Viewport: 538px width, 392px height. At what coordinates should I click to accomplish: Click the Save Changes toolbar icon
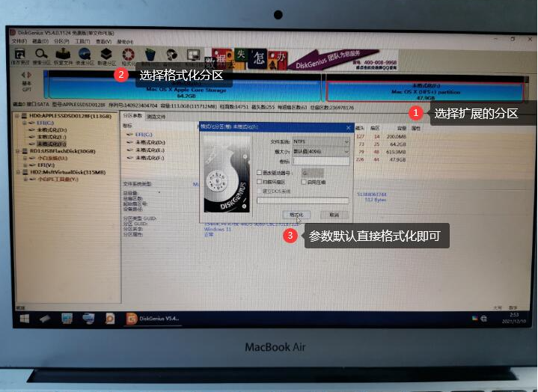pos(20,55)
